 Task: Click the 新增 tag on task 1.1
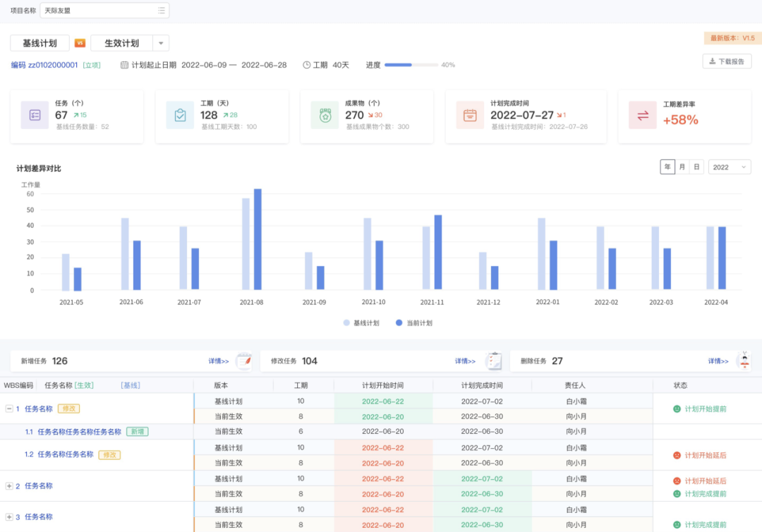click(138, 431)
